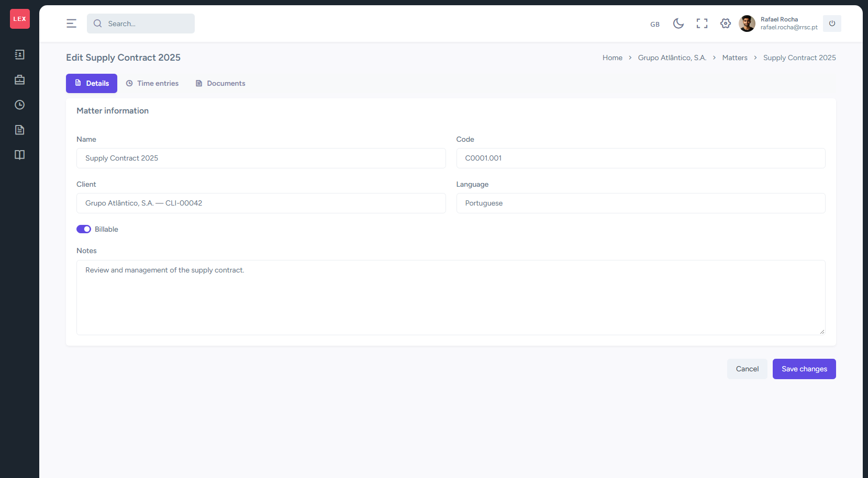The height and width of the screenshot is (478, 868).
Task: Click Rafael Rocha's avatar picture
Action: coord(747,24)
